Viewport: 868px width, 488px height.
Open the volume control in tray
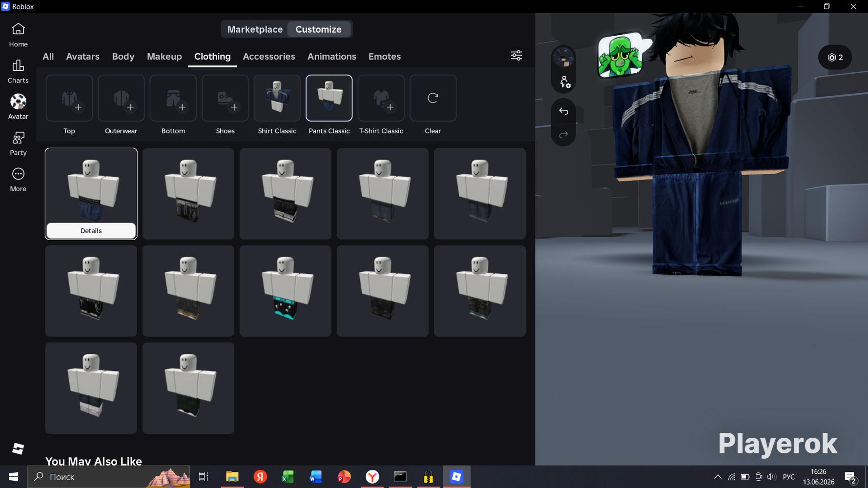click(771, 477)
